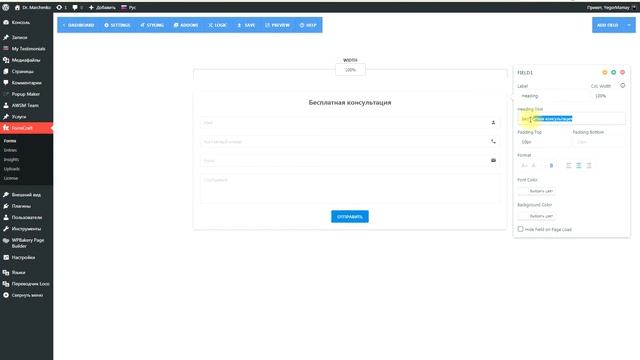Click the red circle to remove Field1
This screenshot has height=360, width=640.
(622, 72)
